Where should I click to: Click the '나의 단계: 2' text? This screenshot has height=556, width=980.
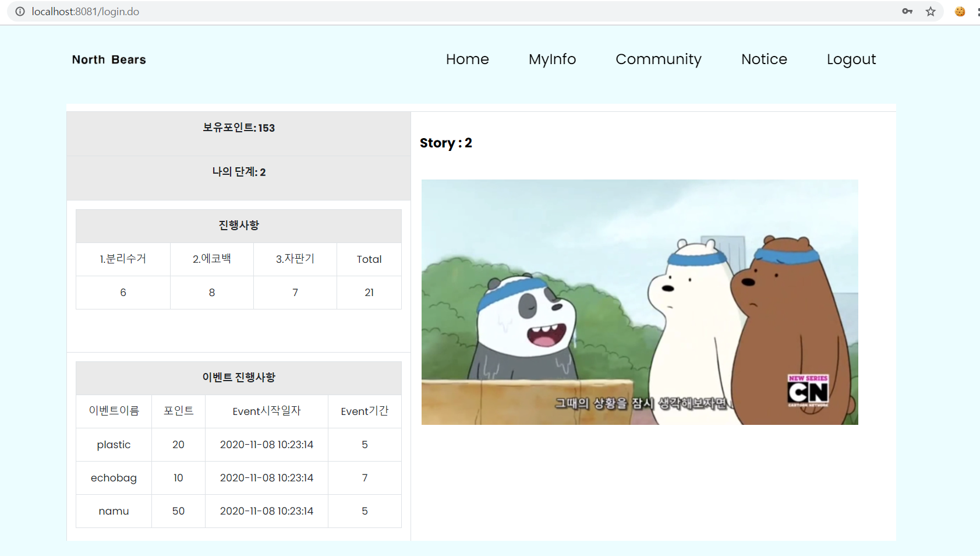[x=239, y=172]
